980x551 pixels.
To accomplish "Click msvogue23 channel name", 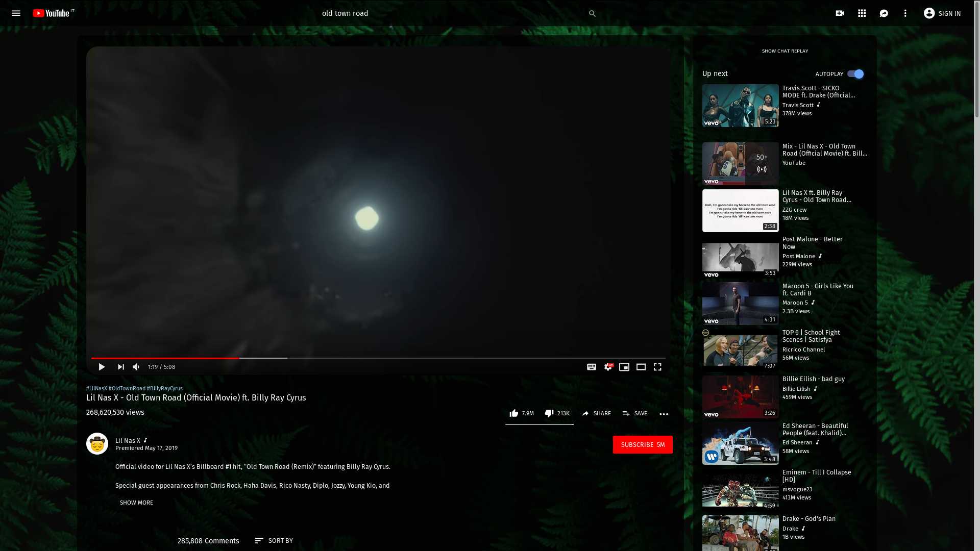I will 797,489.
